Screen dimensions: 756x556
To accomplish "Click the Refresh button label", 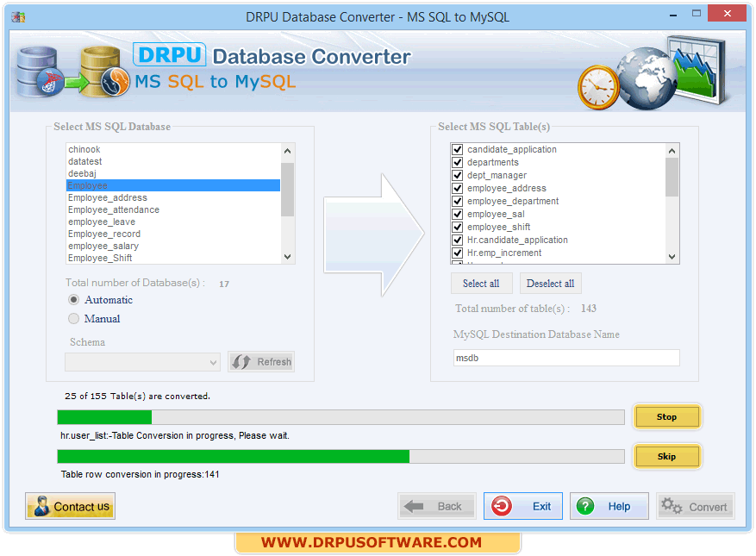I will 274,362.
